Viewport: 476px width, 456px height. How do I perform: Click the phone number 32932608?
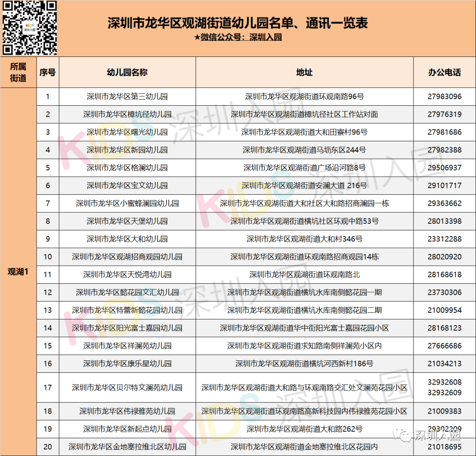444,382
